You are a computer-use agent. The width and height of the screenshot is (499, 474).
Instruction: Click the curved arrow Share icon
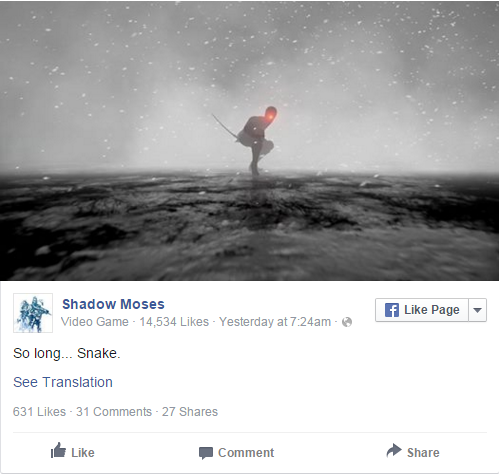coord(394,450)
